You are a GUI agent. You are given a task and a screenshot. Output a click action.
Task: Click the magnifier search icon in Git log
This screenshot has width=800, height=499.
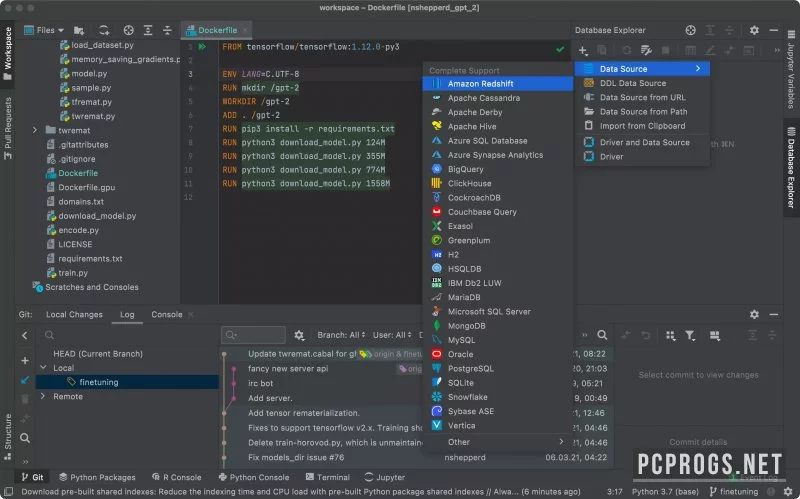602,335
